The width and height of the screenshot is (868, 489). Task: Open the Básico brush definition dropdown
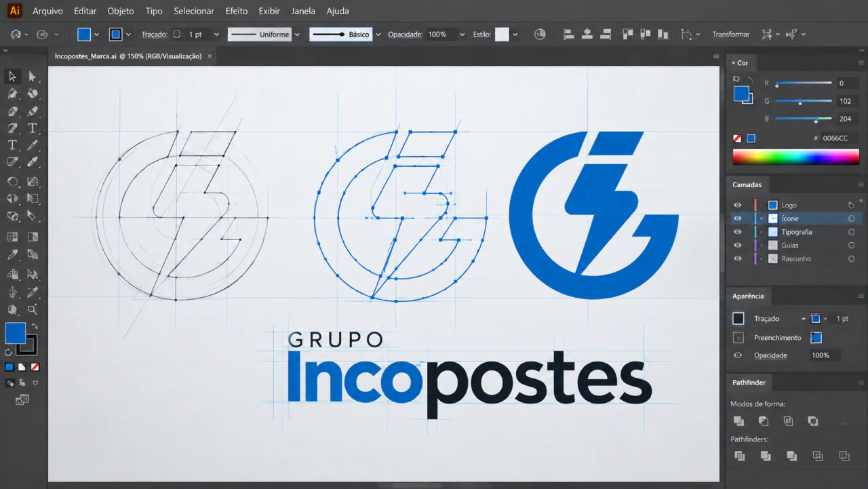pos(378,35)
